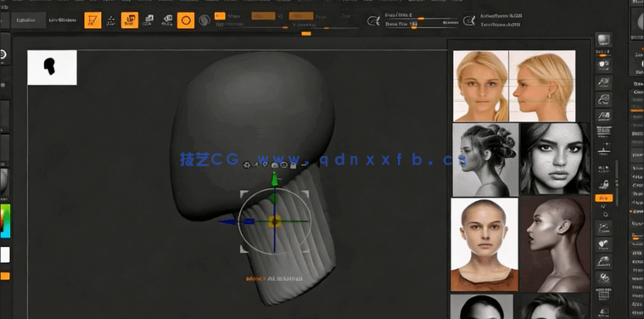644x319 pixels.
Task: Toggle the orange Edit mode button
Action: 92,20
